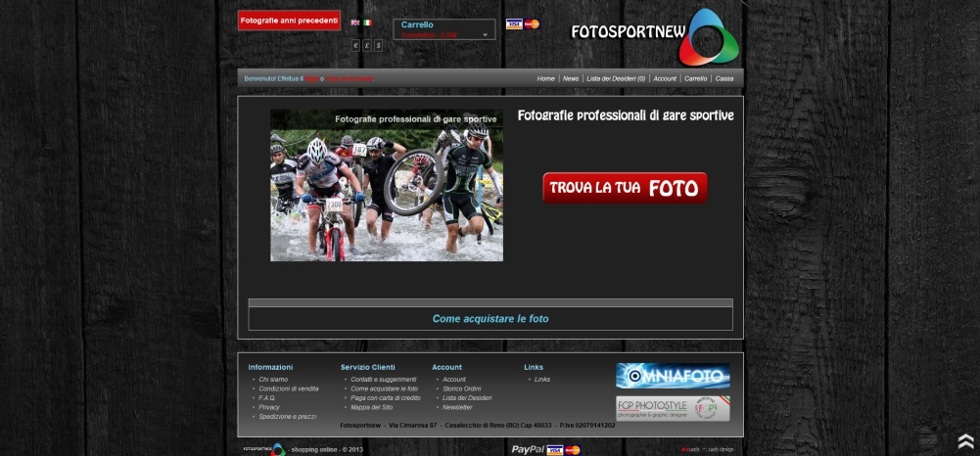
Task: Click the login link in welcome bar
Action: [312, 78]
